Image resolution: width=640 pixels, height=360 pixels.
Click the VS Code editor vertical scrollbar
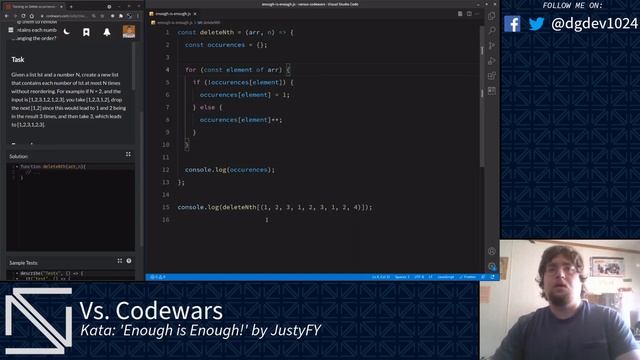482,96
